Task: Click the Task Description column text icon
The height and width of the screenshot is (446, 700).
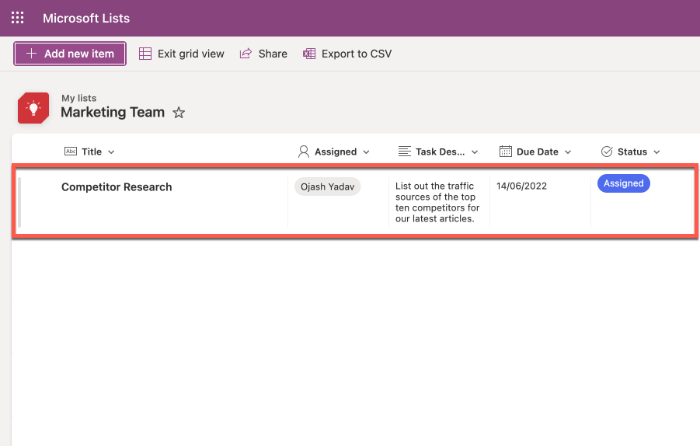Action: coord(404,151)
